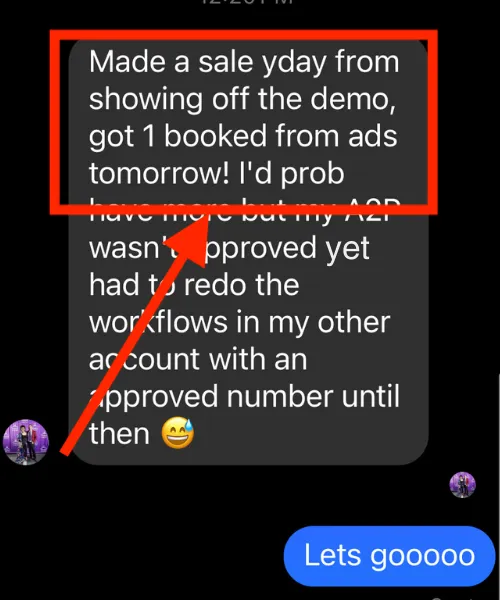
Task: Select the blue "Lets gooooo" message bubble
Action: [x=389, y=556]
